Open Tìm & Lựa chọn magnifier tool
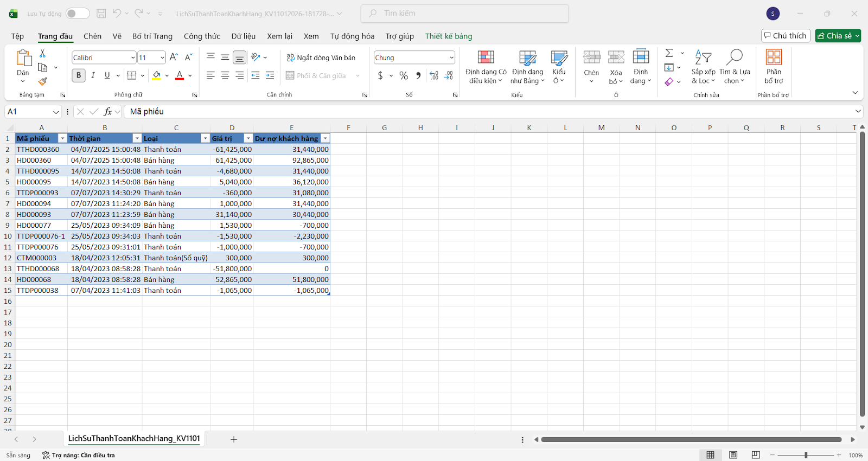The height and width of the screenshot is (461, 868). pos(735,66)
